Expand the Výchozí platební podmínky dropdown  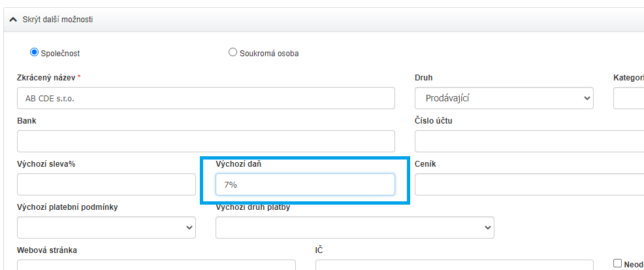point(106,228)
